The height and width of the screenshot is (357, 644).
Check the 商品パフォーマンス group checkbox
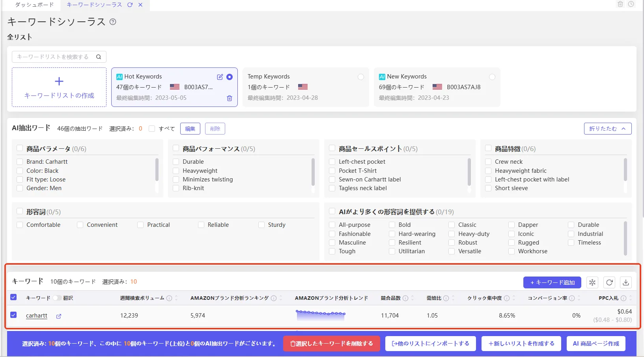[x=176, y=148]
